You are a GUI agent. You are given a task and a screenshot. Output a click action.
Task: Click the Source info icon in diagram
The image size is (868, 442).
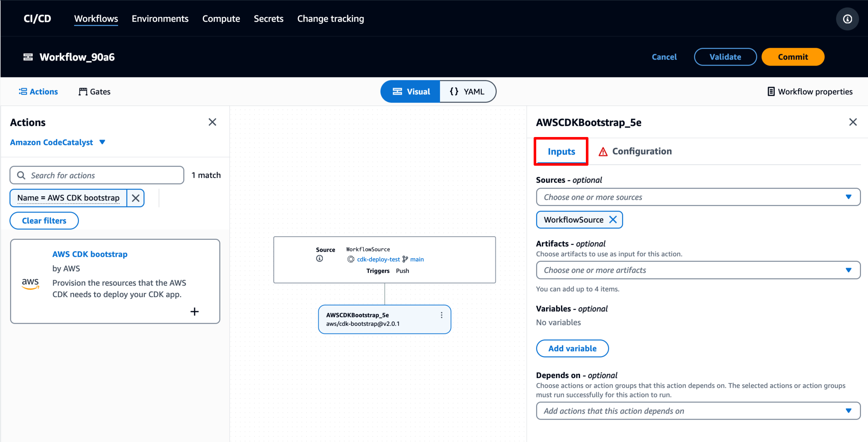click(319, 258)
